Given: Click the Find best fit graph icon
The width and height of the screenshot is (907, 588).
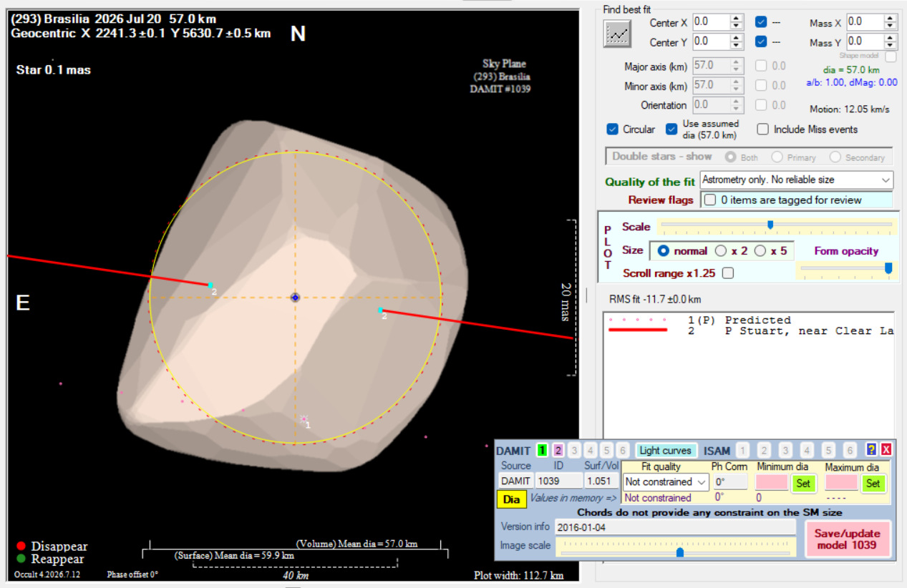Looking at the screenshot, I should [617, 34].
